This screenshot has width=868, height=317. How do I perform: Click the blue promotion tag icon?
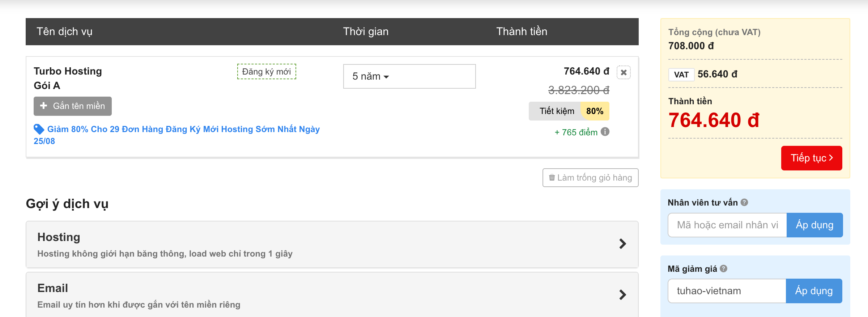point(39,129)
